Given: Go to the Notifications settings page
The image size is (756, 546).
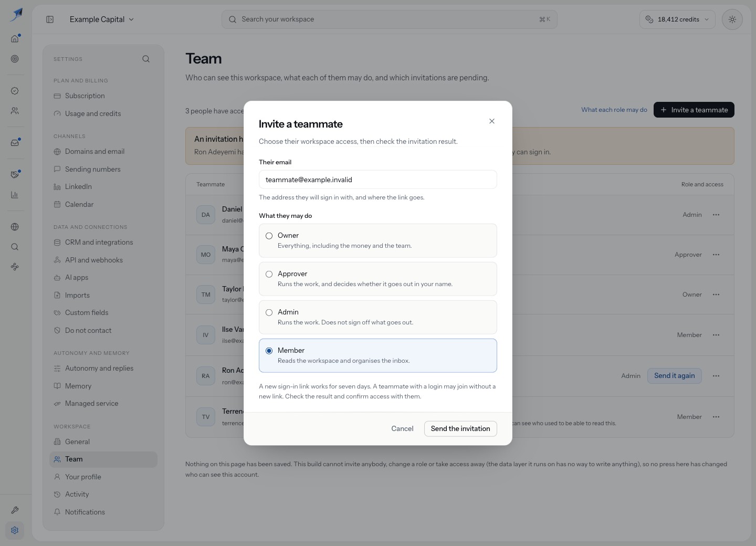Looking at the screenshot, I should pos(103,512).
